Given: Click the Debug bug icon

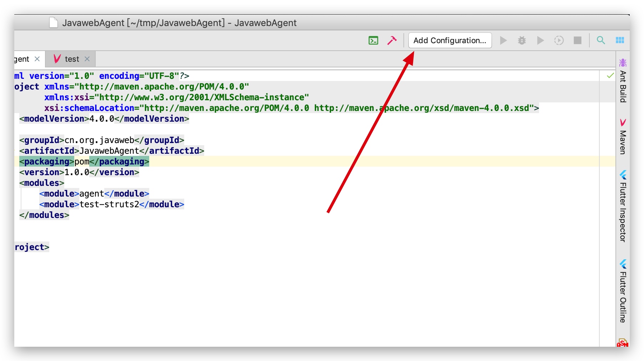Looking at the screenshot, I should pos(522,41).
